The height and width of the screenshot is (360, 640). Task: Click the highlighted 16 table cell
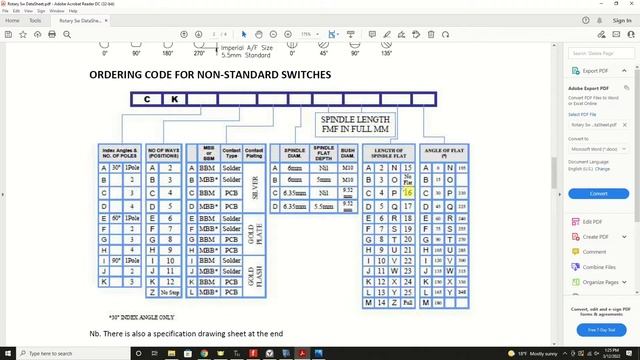[408, 192]
